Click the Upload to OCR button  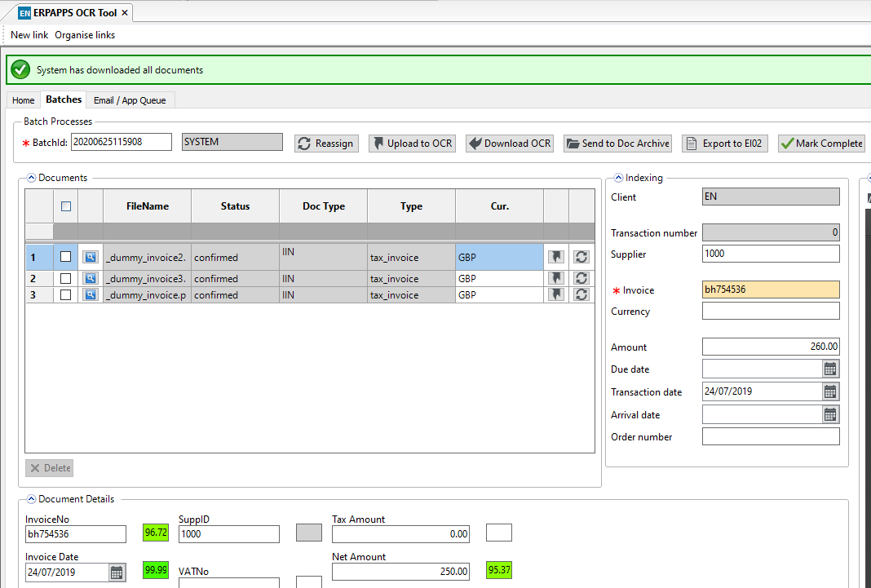[x=412, y=143]
